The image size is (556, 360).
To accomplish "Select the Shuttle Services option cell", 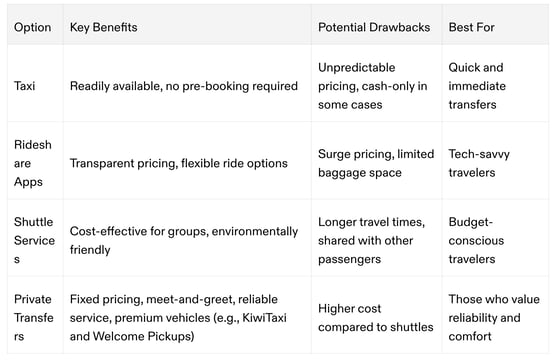I will pyautogui.click(x=35, y=240).
